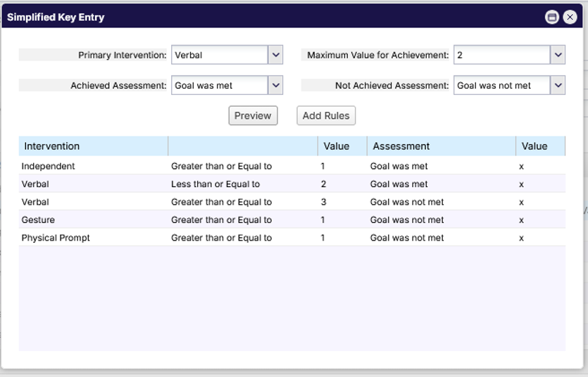The width and height of the screenshot is (588, 377).
Task: Select the Physical Prompt intervention cell
Action: (56, 238)
